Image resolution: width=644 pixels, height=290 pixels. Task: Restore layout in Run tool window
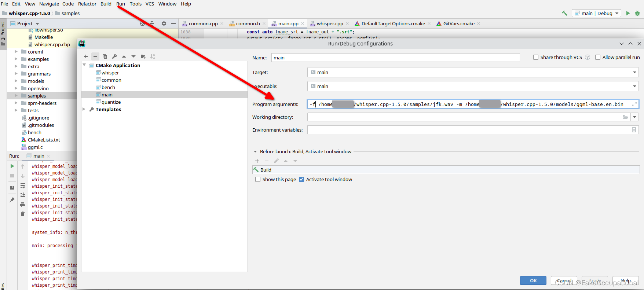pos(12,187)
